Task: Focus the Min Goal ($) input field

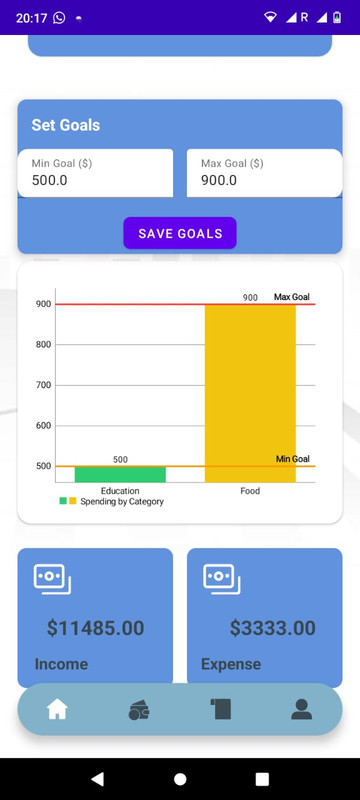Action: [95, 173]
